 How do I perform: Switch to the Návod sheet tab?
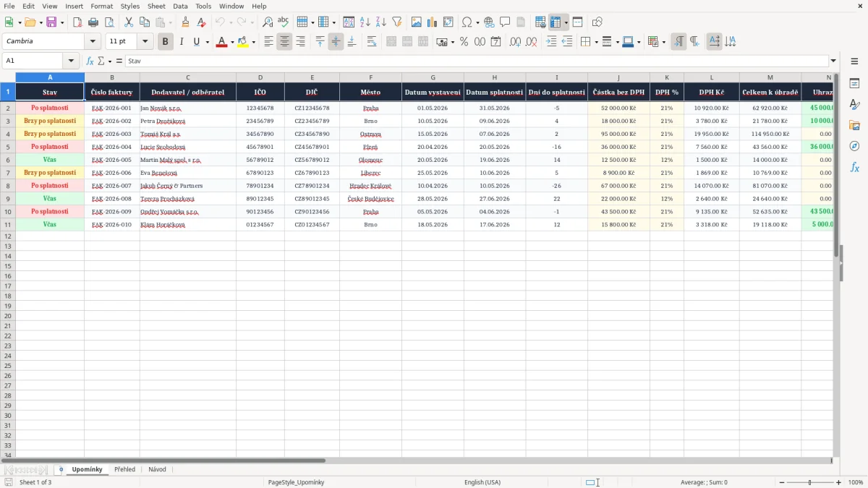[157, 469]
